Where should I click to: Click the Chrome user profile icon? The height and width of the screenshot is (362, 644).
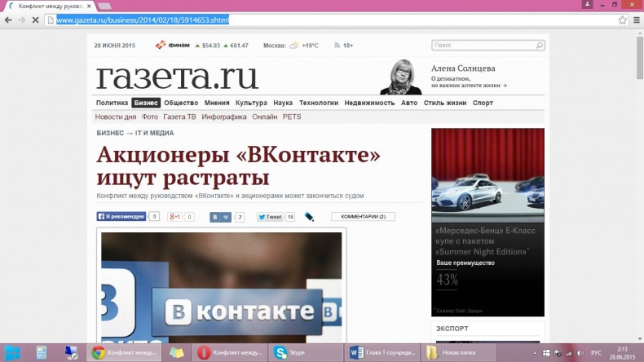click(587, 4)
